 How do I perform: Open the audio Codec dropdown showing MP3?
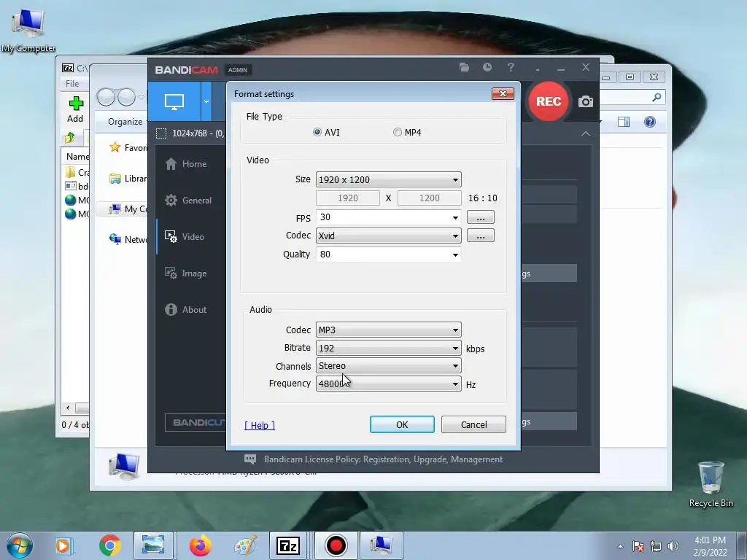click(x=388, y=330)
